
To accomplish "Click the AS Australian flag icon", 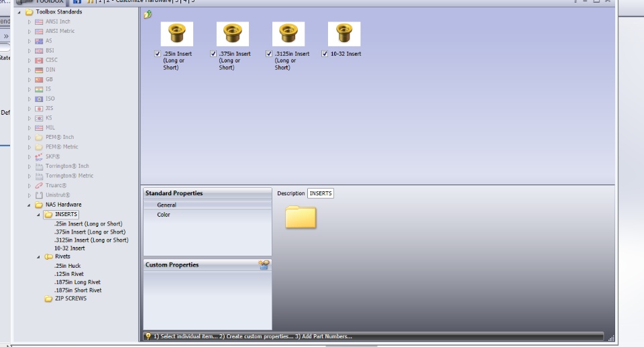I will tap(39, 41).
